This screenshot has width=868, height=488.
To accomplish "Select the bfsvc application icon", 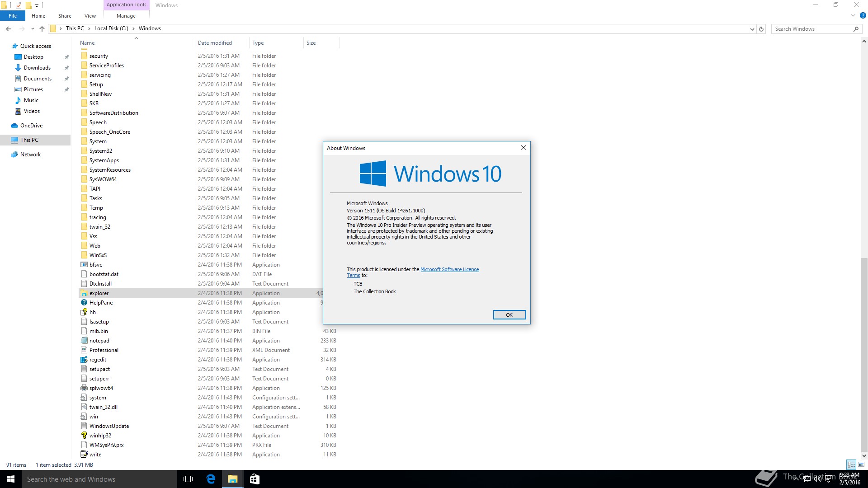I will pyautogui.click(x=84, y=265).
